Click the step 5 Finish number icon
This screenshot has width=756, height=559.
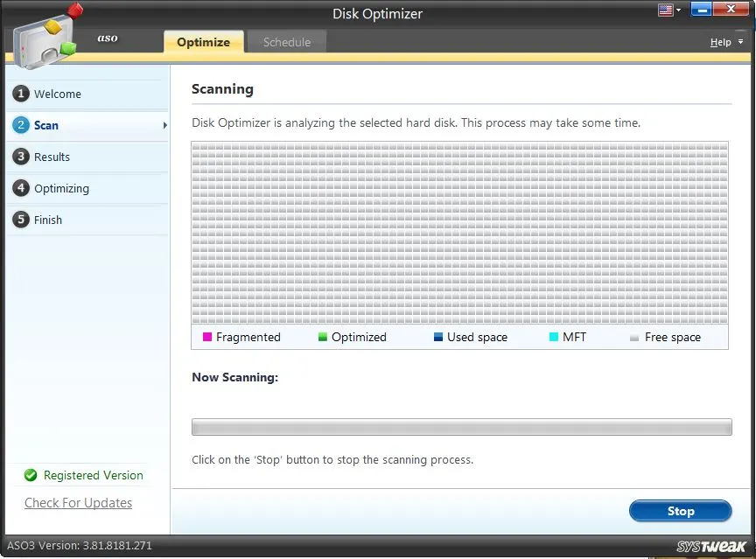coord(21,220)
